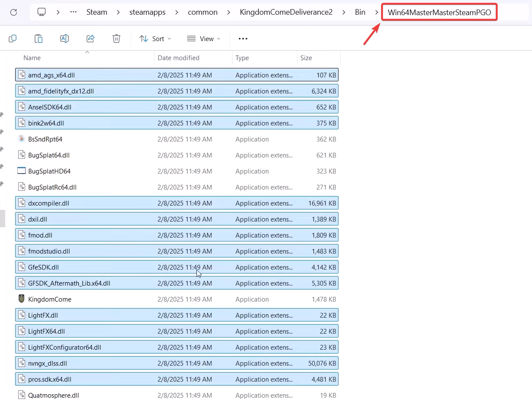Open the Sort dropdown menu

point(155,39)
